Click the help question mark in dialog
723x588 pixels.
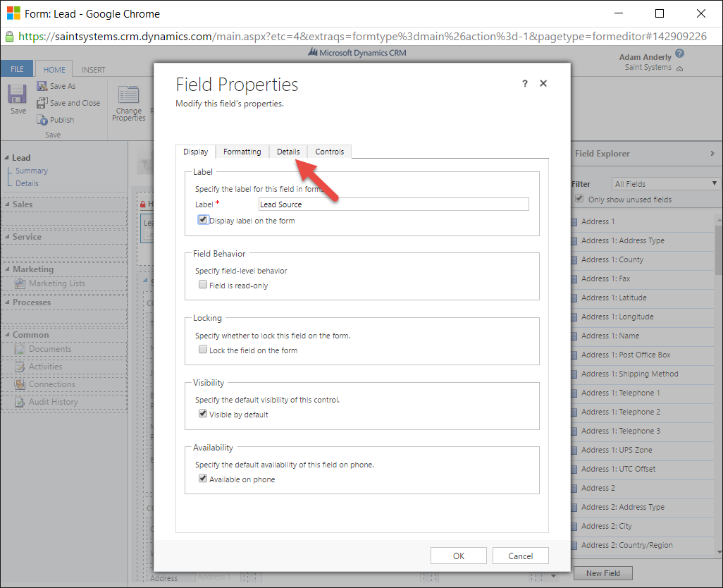tap(524, 83)
